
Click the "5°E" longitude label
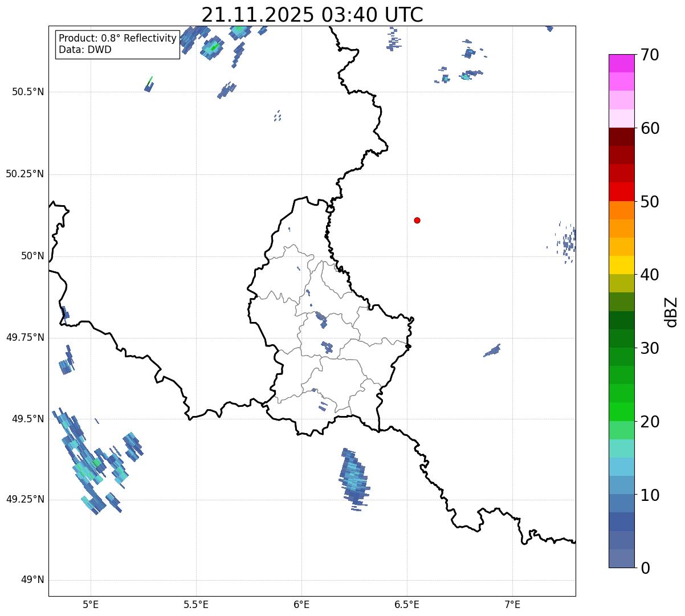click(91, 604)
